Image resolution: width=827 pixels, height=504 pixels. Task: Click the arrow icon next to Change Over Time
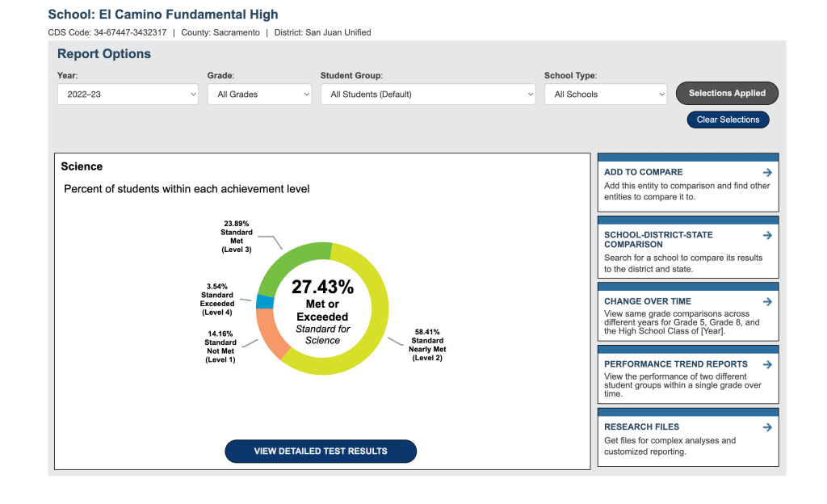coord(767,301)
